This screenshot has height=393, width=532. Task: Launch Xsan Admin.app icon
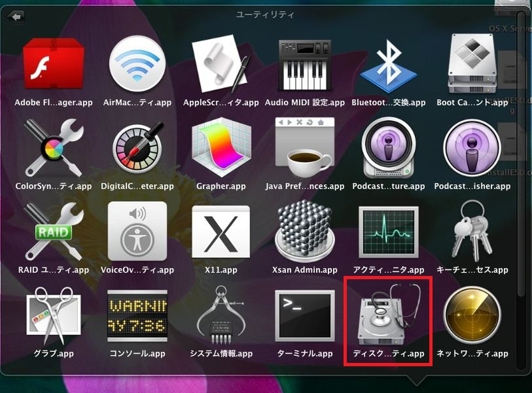tap(305, 231)
